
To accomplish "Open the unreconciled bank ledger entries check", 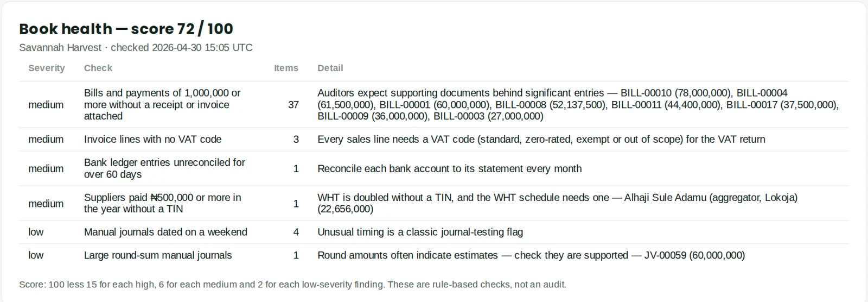I will coord(434,168).
